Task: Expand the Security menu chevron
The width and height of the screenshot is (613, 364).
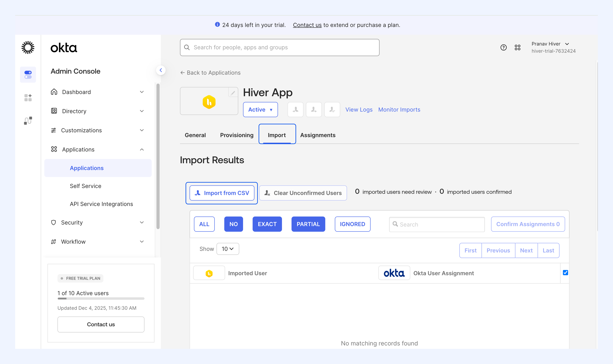Action: (142, 222)
